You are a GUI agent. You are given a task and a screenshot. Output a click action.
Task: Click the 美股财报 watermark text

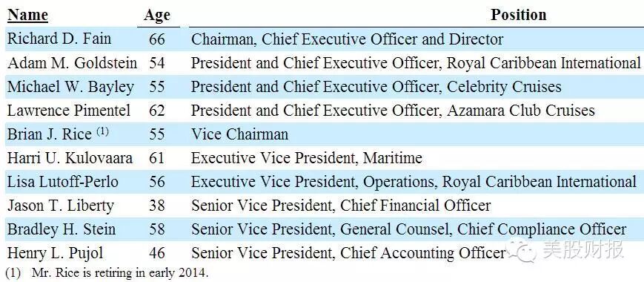583,249
